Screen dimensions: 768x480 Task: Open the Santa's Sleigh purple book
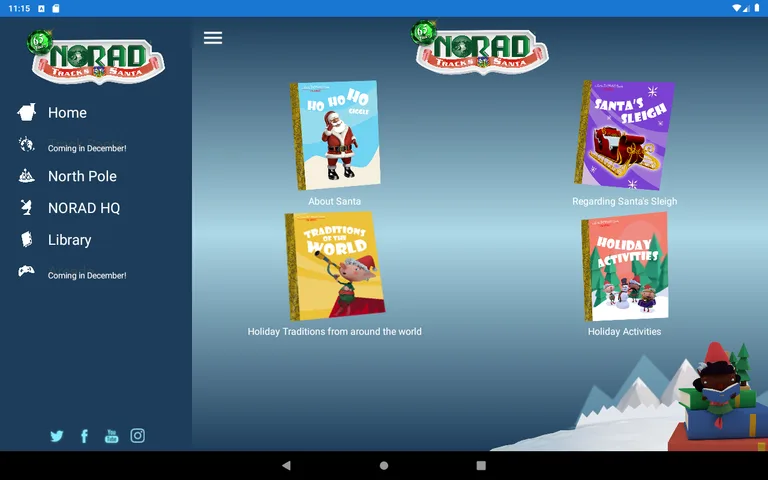[624, 135]
